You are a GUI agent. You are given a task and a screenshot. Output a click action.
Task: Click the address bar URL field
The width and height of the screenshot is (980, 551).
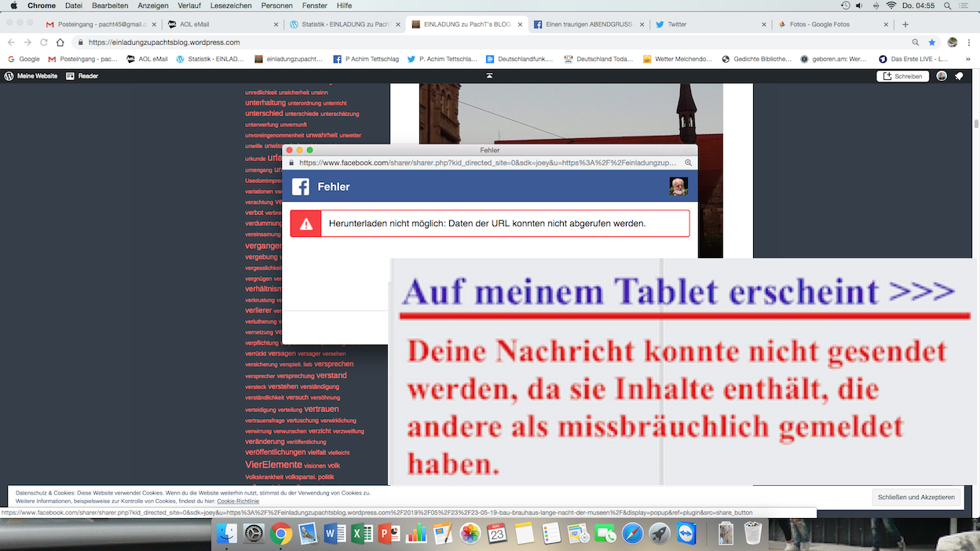(x=471, y=42)
